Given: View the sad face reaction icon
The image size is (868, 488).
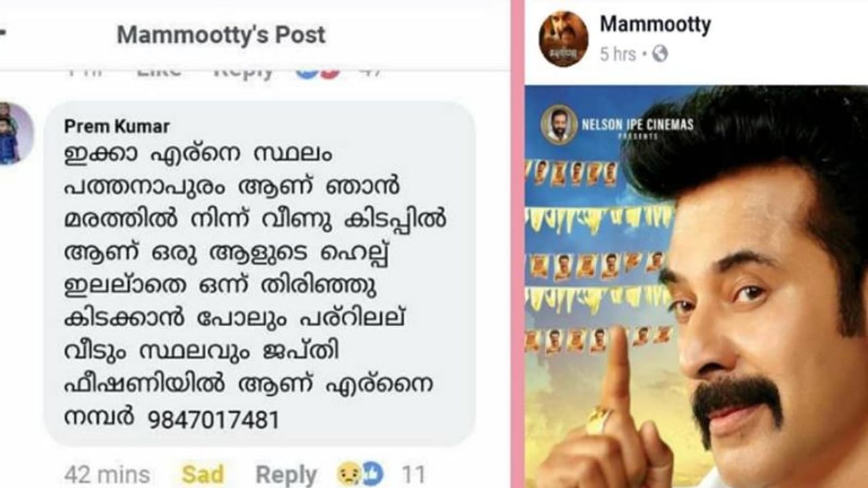Looking at the screenshot, I should click(347, 474).
